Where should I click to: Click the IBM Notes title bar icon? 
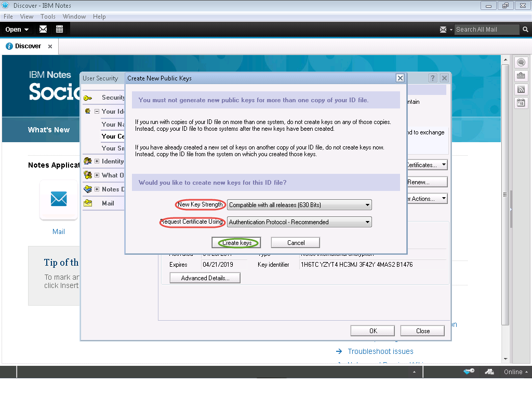point(5,5)
